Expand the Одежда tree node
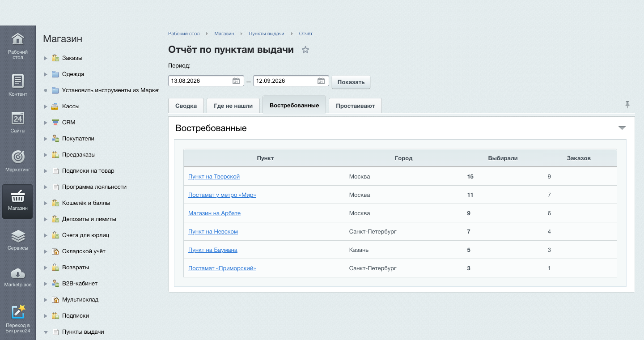644x340 pixels. coord(46,74)
